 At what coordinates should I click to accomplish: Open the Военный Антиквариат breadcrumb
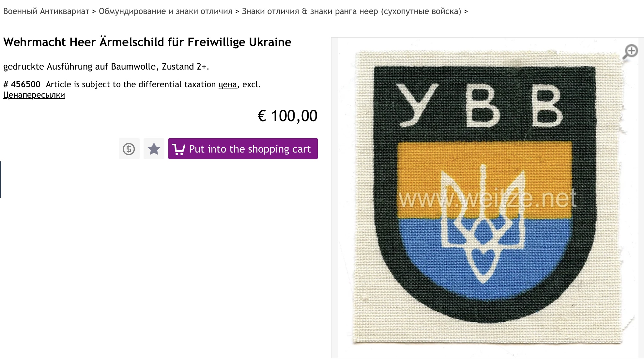(x=46, y=11)
